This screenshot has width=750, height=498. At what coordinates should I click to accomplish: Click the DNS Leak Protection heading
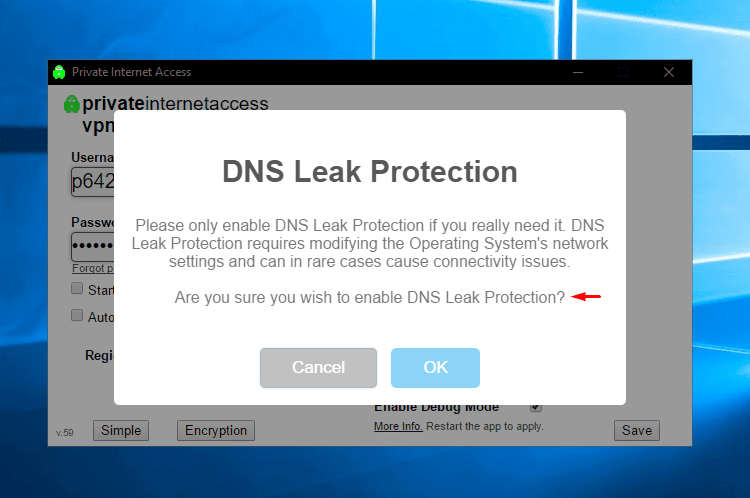370,171
